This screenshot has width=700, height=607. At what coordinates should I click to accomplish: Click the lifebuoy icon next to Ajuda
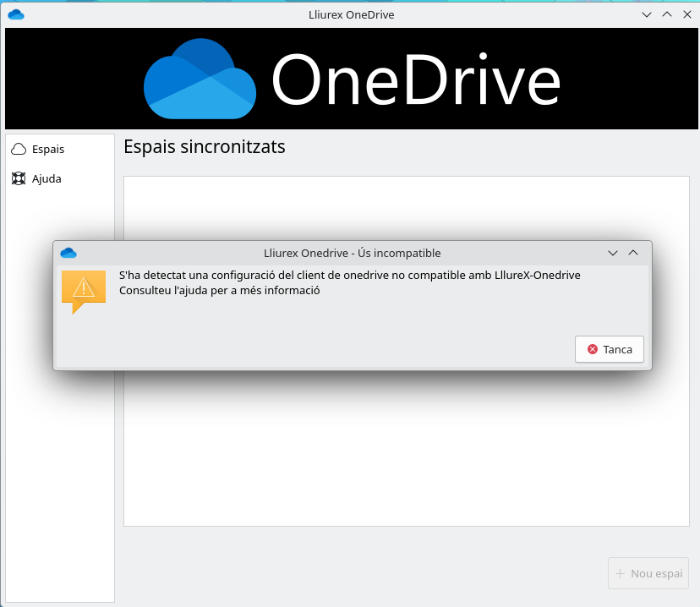19,178
